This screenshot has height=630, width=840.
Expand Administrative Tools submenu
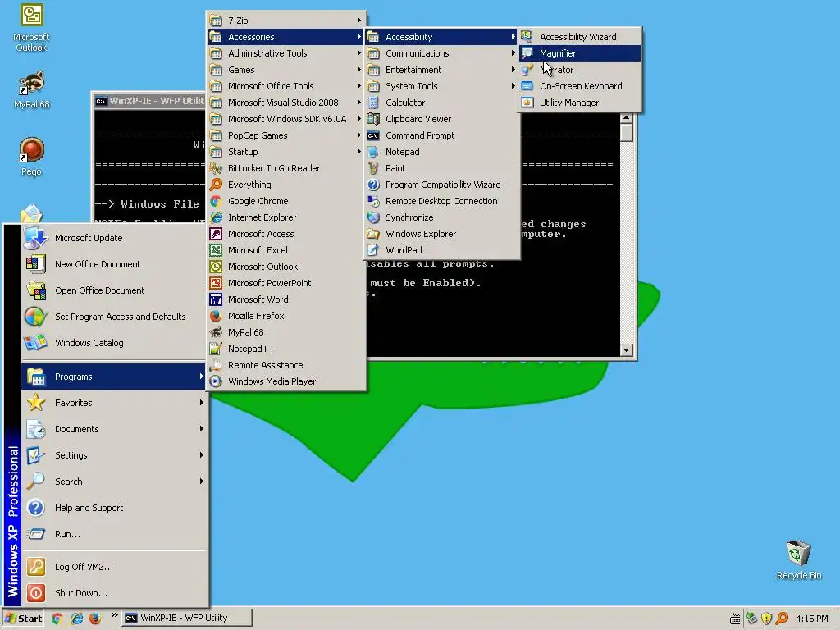tap(286, 53)
